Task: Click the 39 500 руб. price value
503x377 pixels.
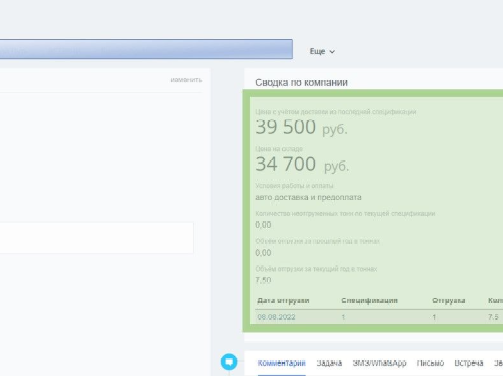Action: point(301,127)
